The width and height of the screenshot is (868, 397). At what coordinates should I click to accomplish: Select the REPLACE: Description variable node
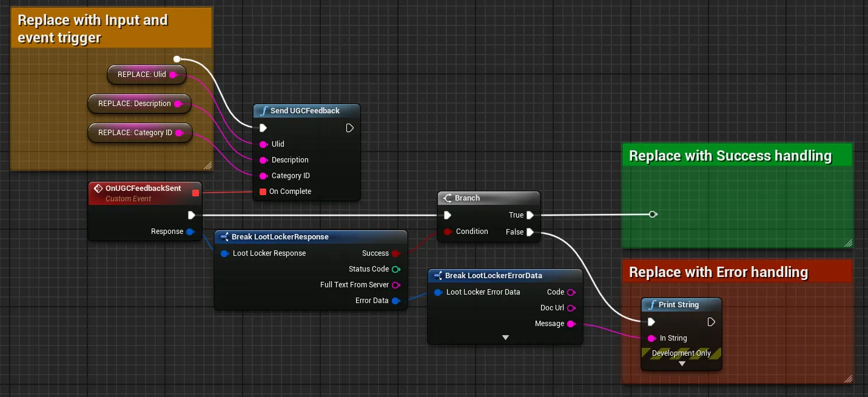139,104
